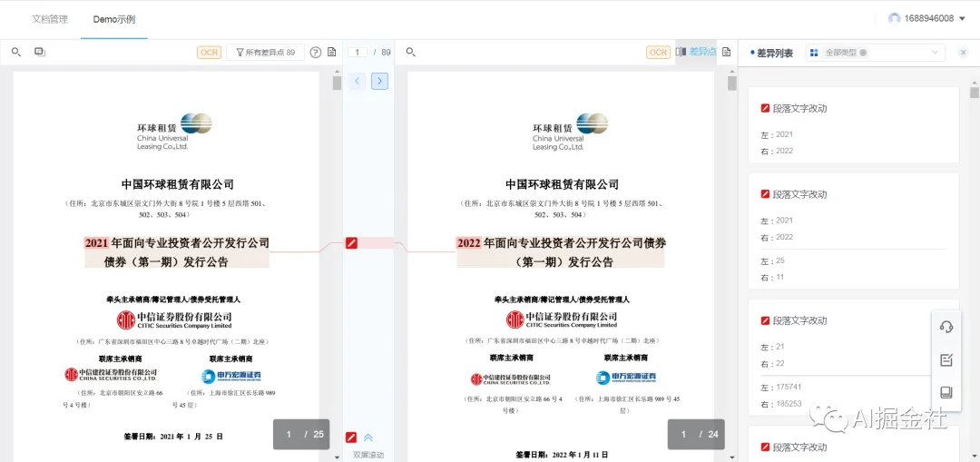
Task: Click the red edit marker between documents
Action: 351,243
